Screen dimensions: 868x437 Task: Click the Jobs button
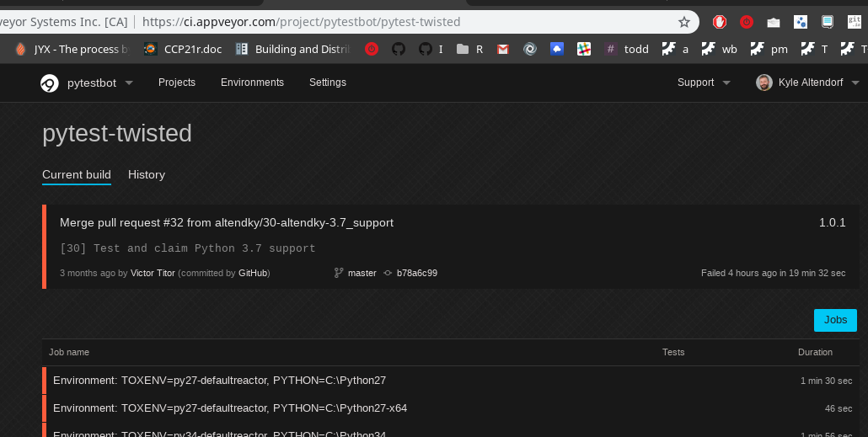coord(835,320)
